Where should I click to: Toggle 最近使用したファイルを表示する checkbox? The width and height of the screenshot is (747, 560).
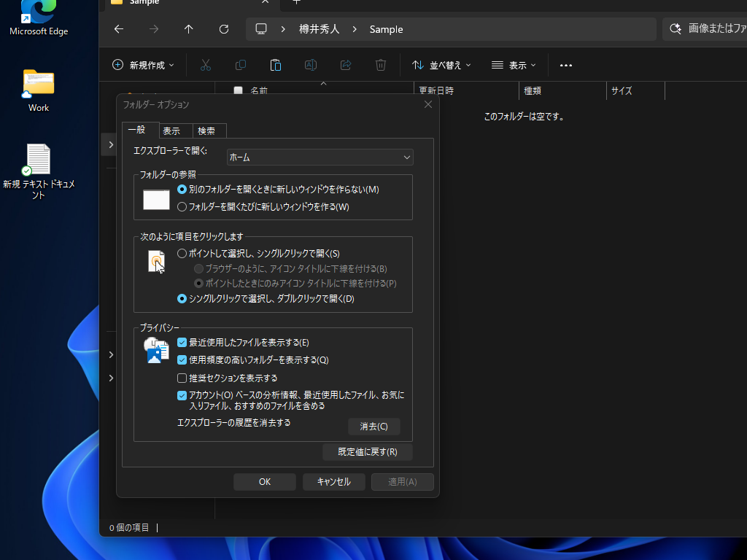pos(182,343)
